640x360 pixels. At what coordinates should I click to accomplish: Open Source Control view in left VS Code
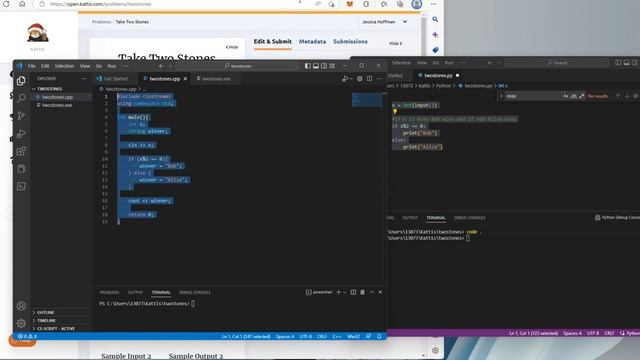click(x=21, y=116)
